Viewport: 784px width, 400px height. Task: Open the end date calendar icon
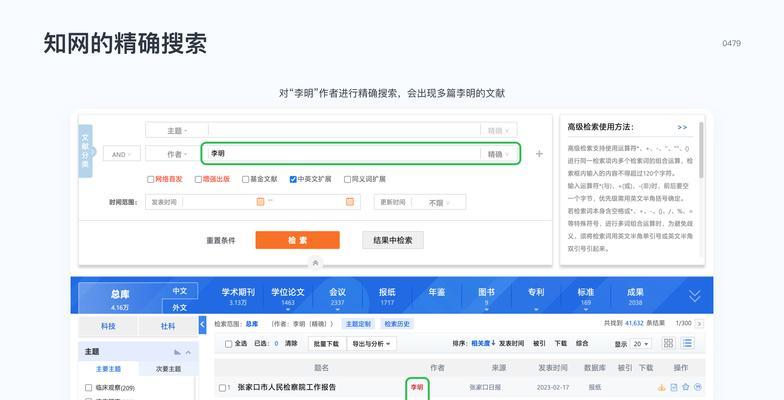350,202
